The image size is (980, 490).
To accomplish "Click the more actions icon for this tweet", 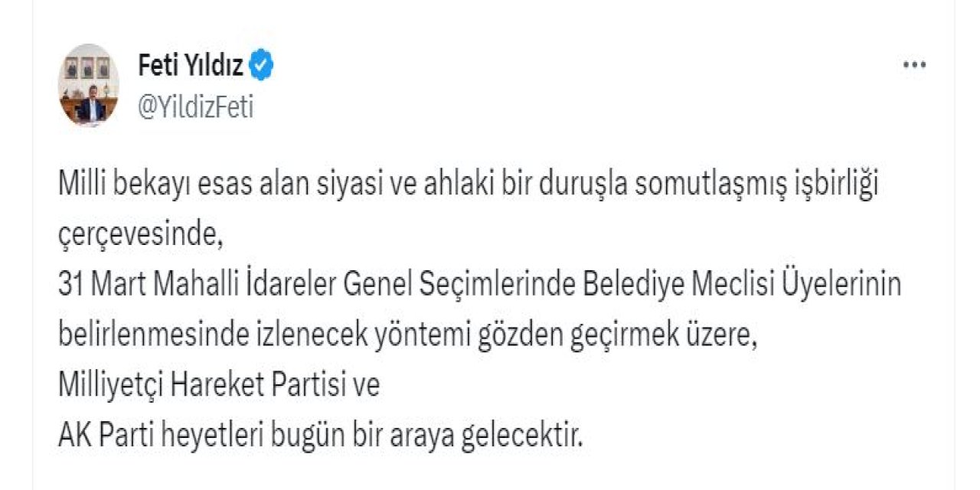I will [x=913, y=64].
